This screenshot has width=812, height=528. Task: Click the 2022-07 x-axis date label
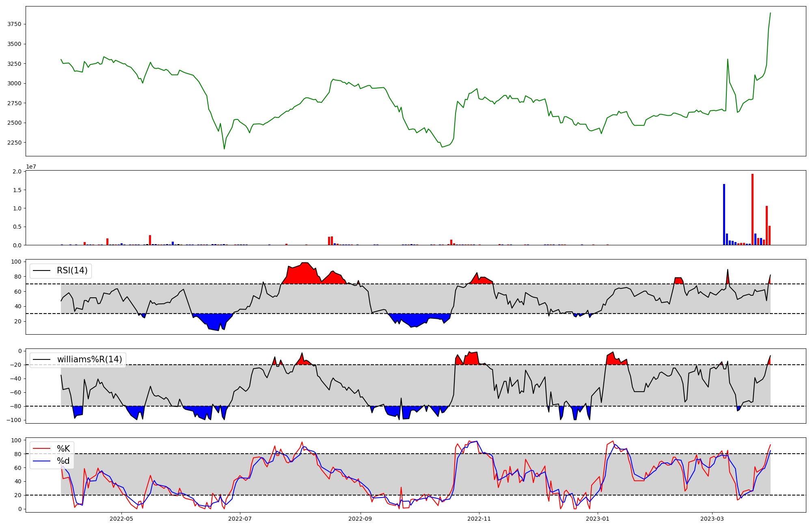(x=240, y=519)
